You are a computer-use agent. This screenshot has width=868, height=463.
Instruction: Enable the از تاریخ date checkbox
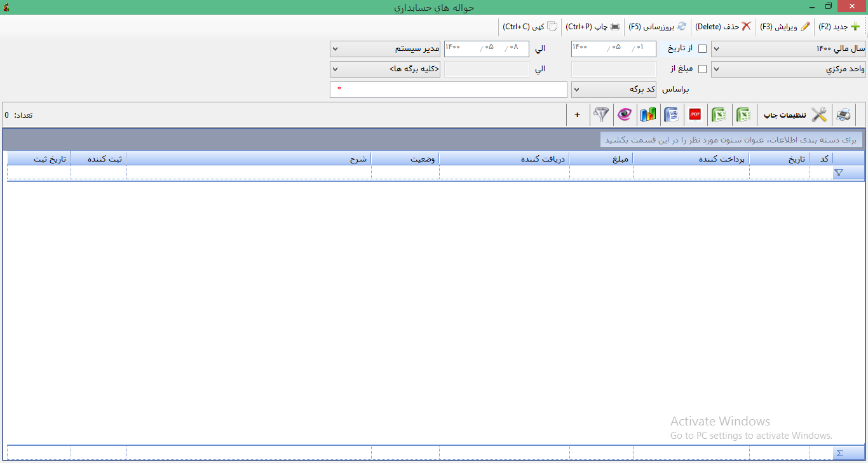pyautogui.click(x=702, y=48)
